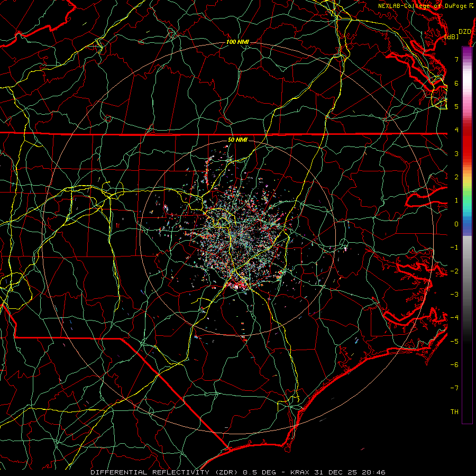Select the "2" value on the color scale
The image size is (476, 476).
456,177
